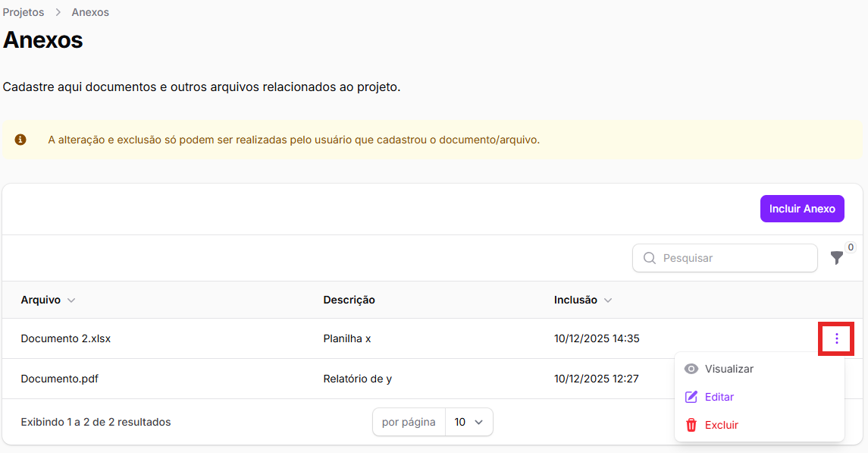Click the Incluir Anexo button

801,209
